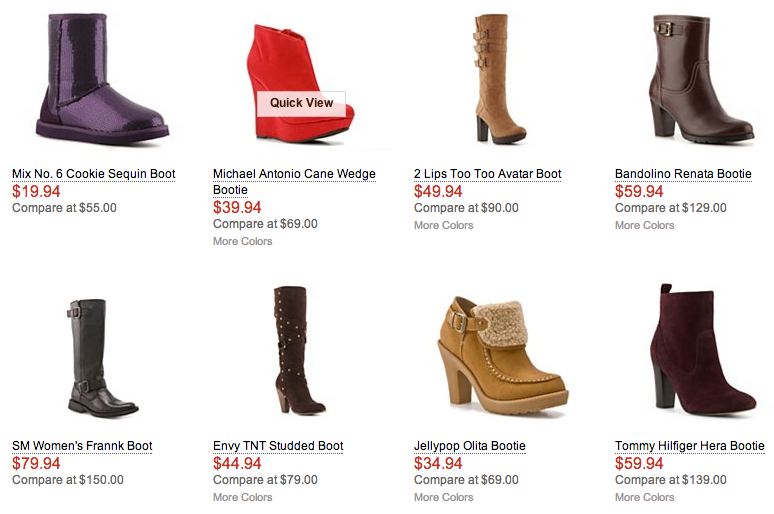Image resolution: width=774 pixels, height=514 pixels.
Task: Open the Jellypop Olita Bootie link
Action: pyautogui.click(x=469, y=446)
